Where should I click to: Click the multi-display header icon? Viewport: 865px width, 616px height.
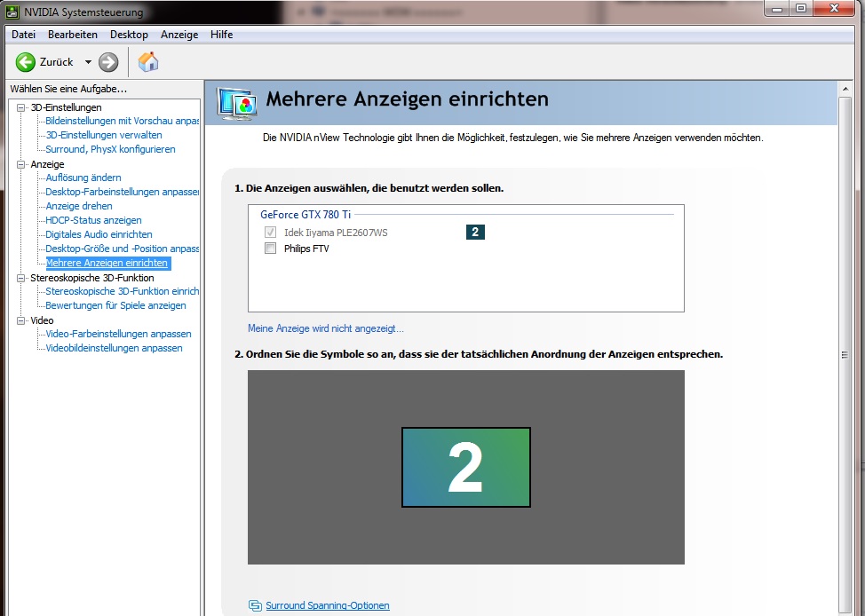point(236,103)
